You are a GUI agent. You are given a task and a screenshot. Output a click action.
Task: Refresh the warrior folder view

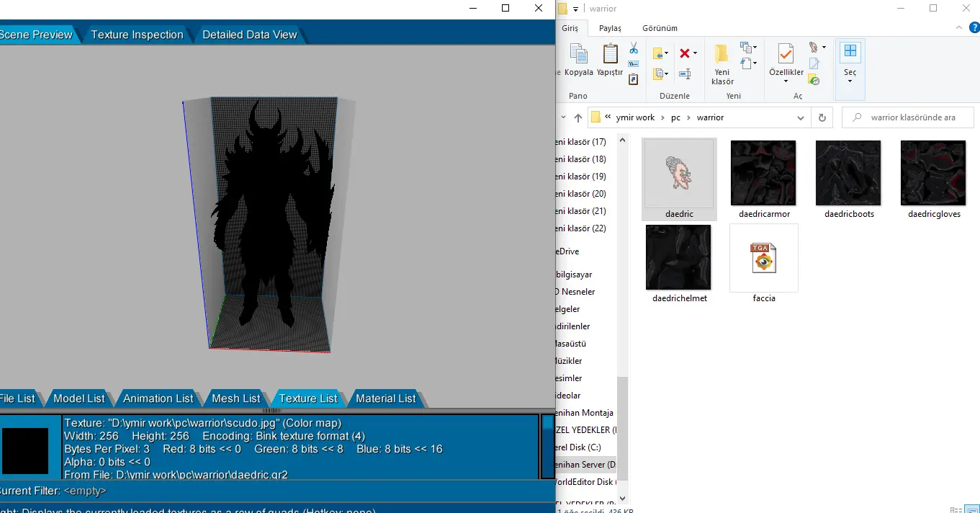822,117
